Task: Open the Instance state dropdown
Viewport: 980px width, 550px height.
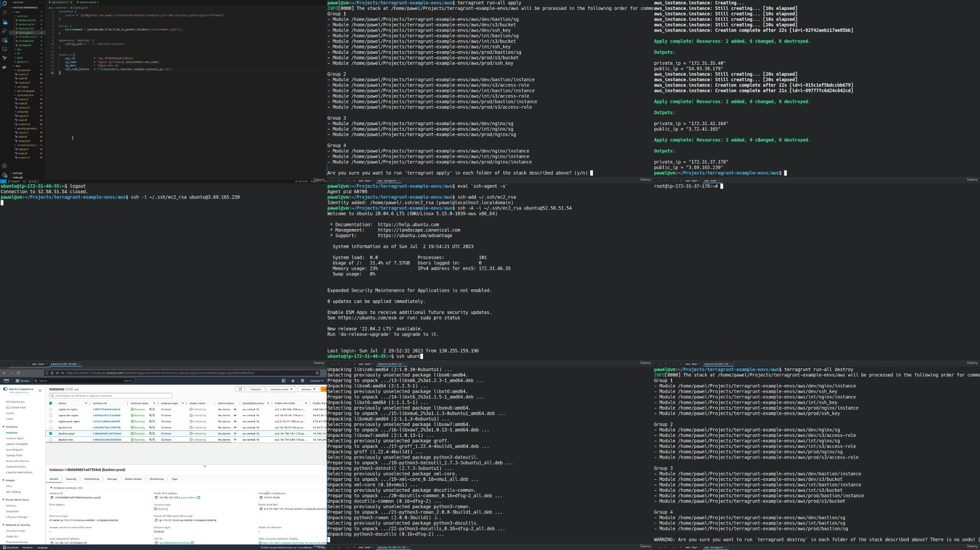Action: click(281, 390)
